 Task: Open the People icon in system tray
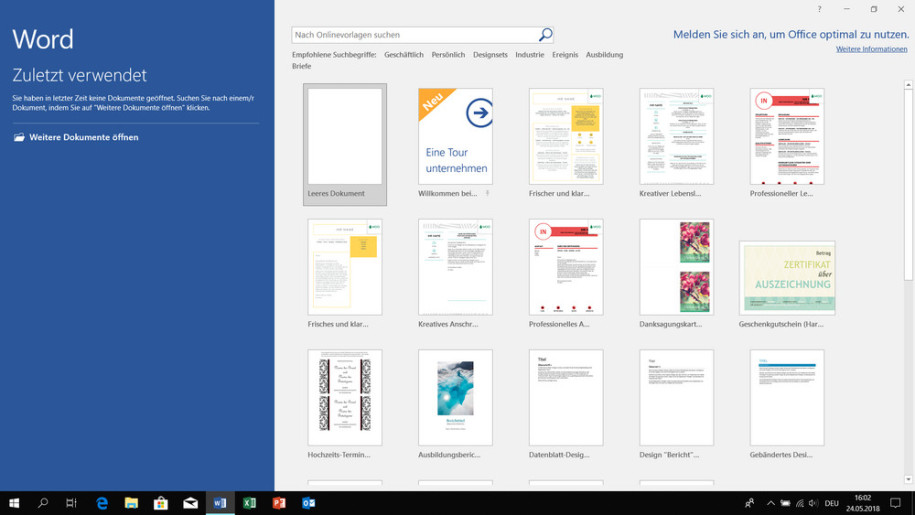coord(749,503)
